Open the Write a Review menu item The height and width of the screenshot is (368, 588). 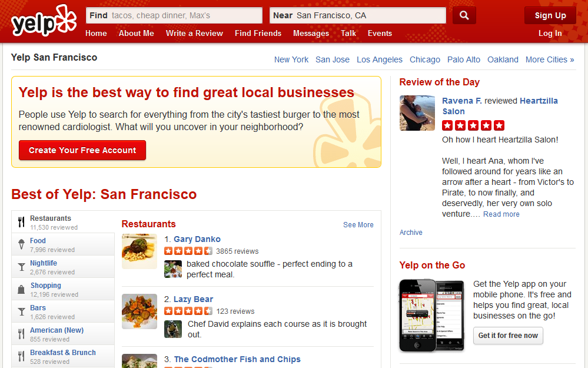point(194,34)
